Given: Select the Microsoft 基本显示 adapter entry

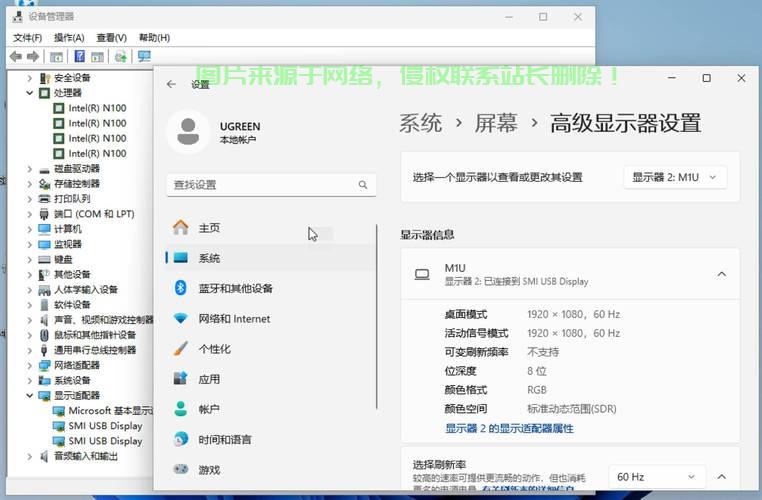Looking at the screenshot, I should (103, 411).
